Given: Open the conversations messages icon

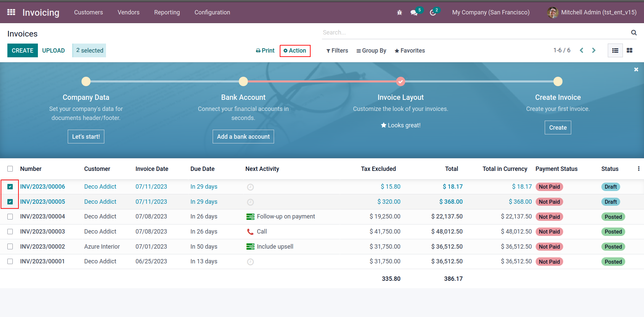Looking at the screenshot, I should [414, 12].
